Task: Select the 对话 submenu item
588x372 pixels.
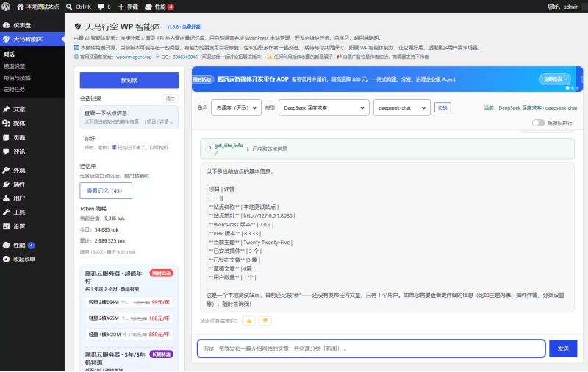Action: tap(9, 54)
